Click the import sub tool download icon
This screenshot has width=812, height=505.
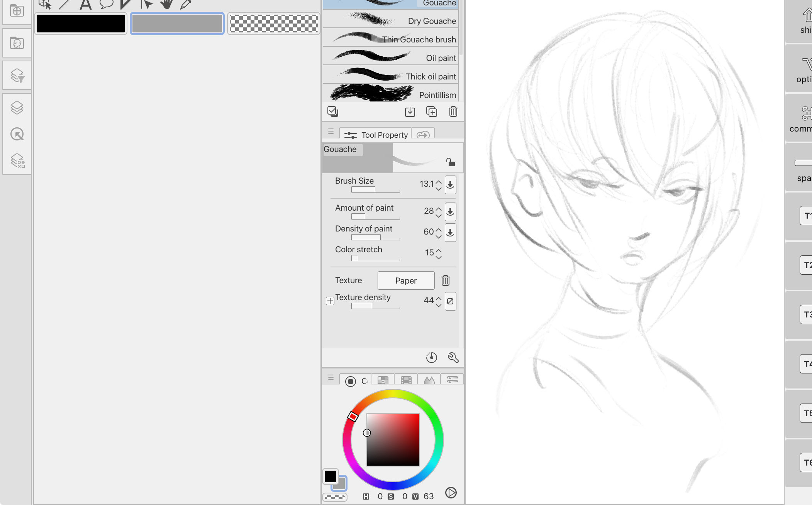410,112
